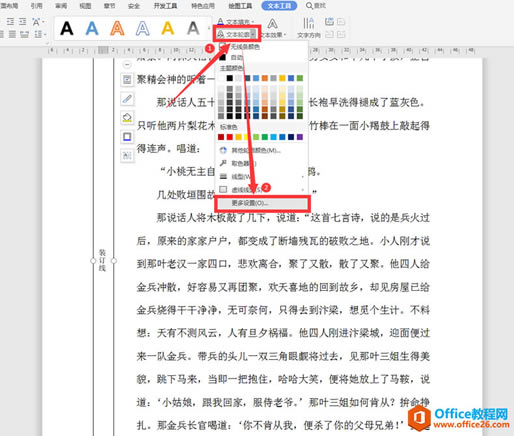
Task: Open the 视图 view tab
Action: pos(85,5)
